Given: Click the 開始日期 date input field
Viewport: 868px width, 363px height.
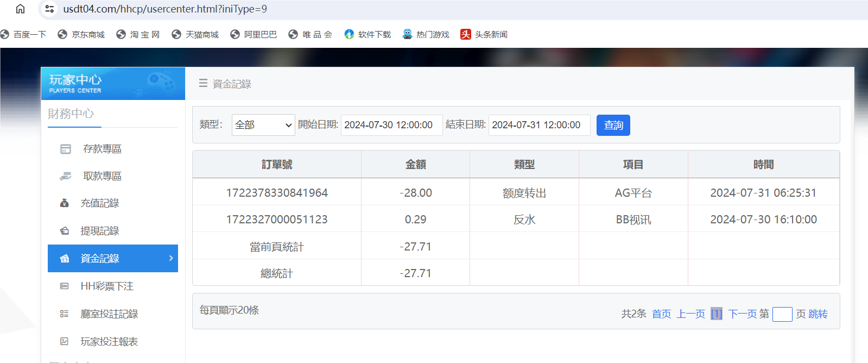Looking at the screenshot, I should [x=391, y=125].
